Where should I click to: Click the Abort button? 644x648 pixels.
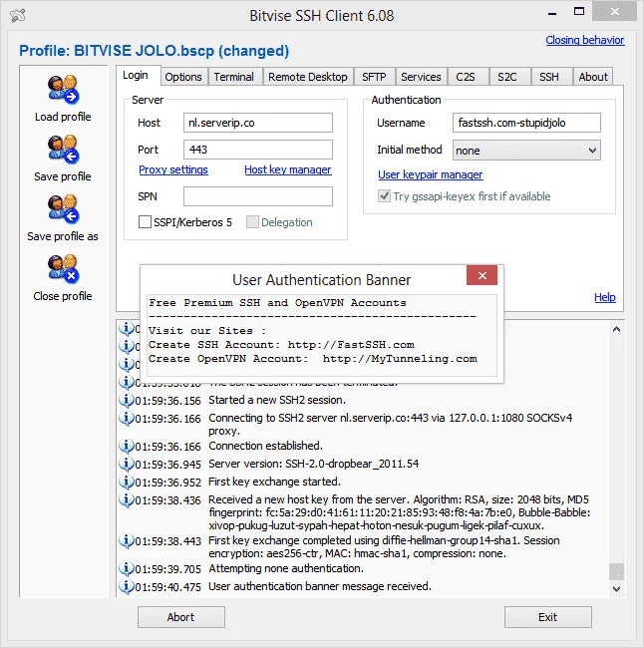(x=181, y=617)
